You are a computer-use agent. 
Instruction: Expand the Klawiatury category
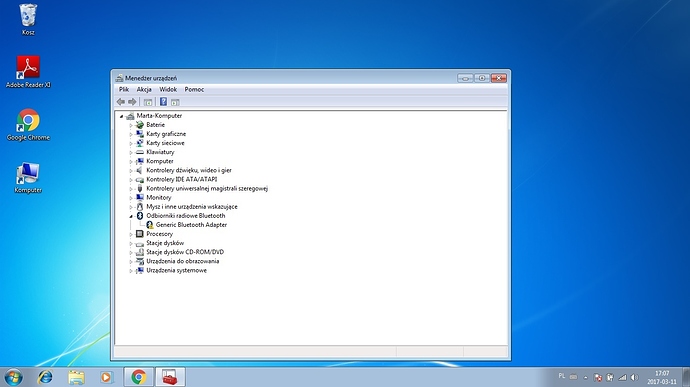tap(131, 152)
